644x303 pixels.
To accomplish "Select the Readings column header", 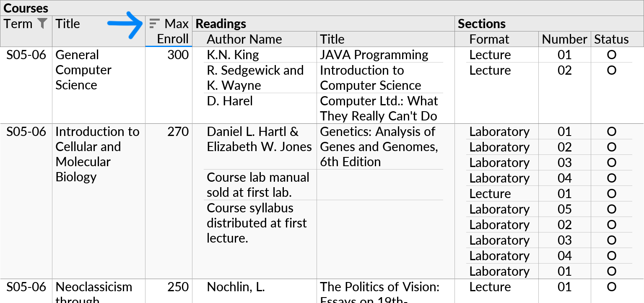I will [221, 24].
